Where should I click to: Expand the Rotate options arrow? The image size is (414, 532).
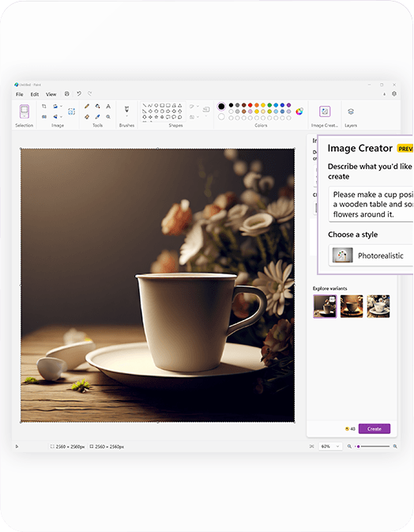[x=61, y=106]
